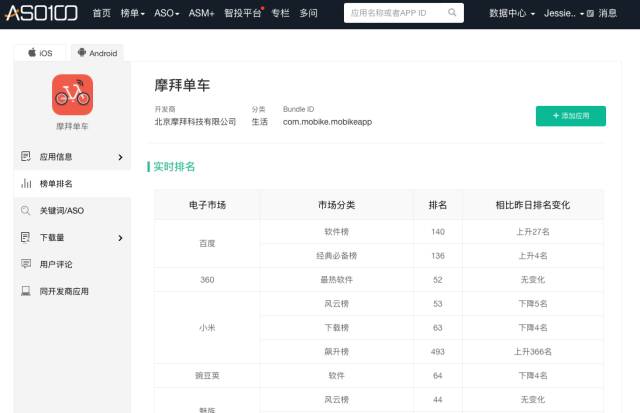The image size is (640, 413).
Task: Click rank value 493
Action: 438,352
